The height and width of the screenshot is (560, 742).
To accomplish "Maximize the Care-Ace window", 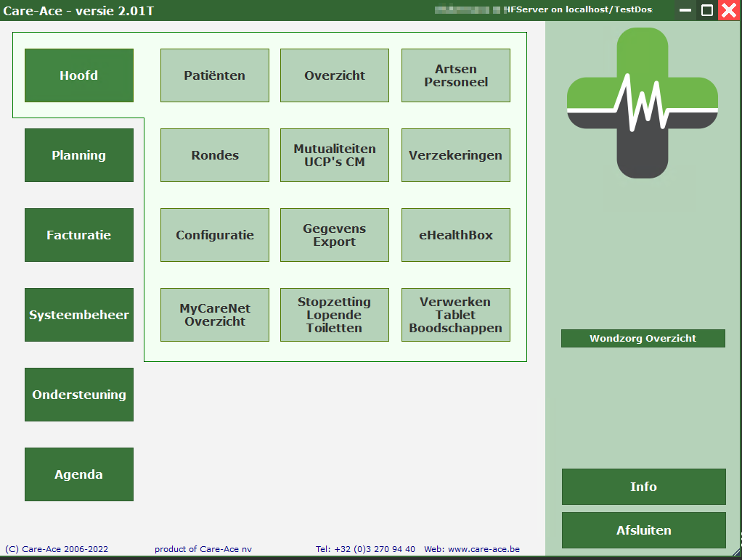I will [x=706, y=10].
